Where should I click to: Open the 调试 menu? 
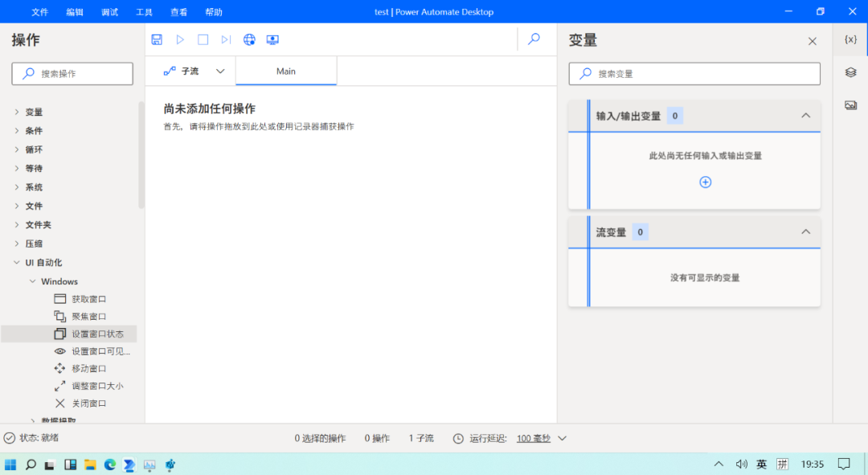click(110, 12)
